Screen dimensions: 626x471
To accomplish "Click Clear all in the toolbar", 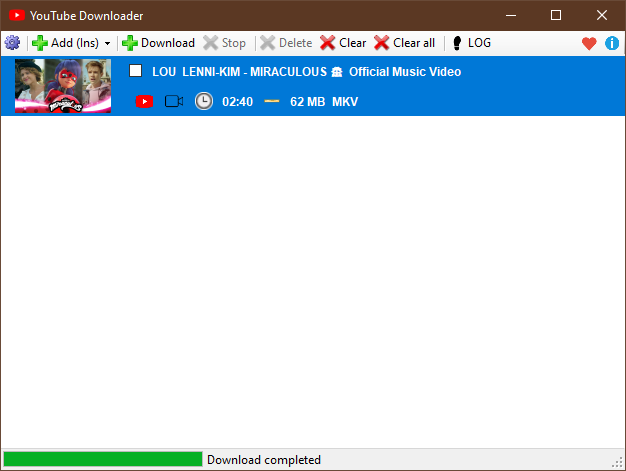I will pos(404,43).
